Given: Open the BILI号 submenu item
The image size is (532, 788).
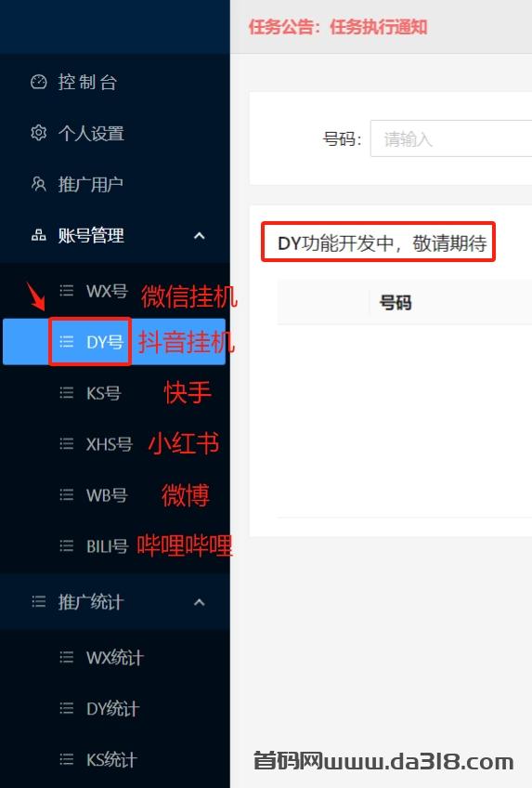Looking at the screenshot, I should pos(108,545).
